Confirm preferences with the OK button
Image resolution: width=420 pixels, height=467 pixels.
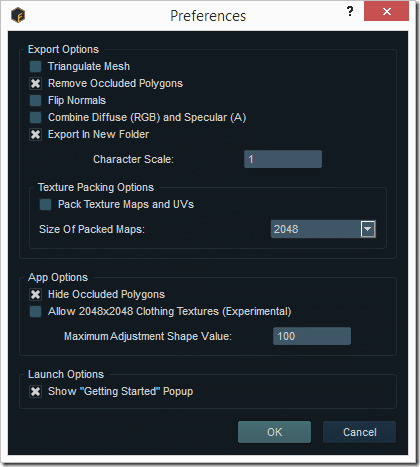coord(274,432)
